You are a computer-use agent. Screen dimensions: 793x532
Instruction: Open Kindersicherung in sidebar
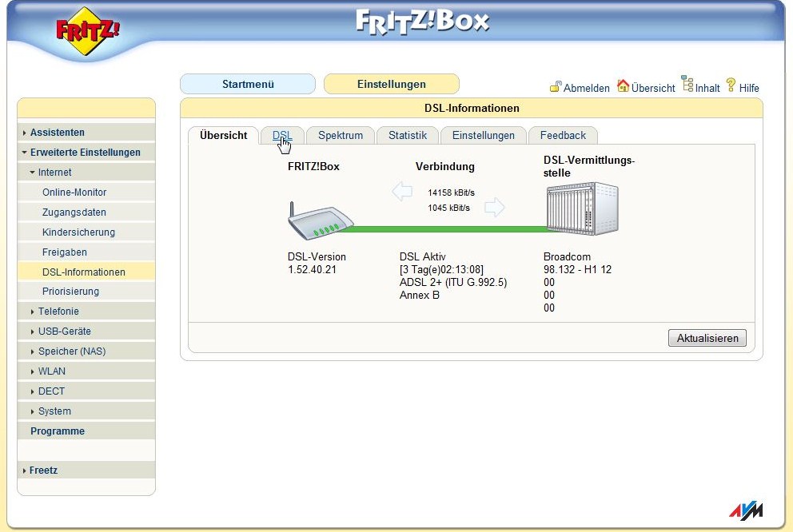point(86,232)
